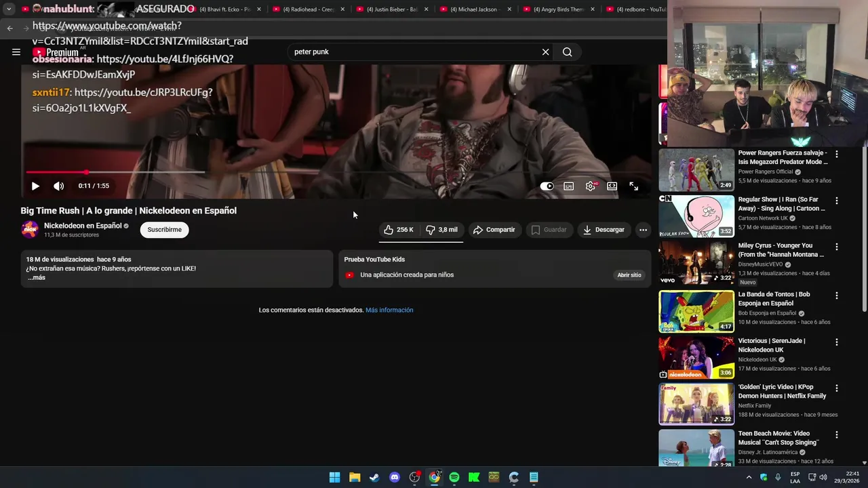Open the Regular Show I Ran thumbnail
868x488 pixels.
696,216
